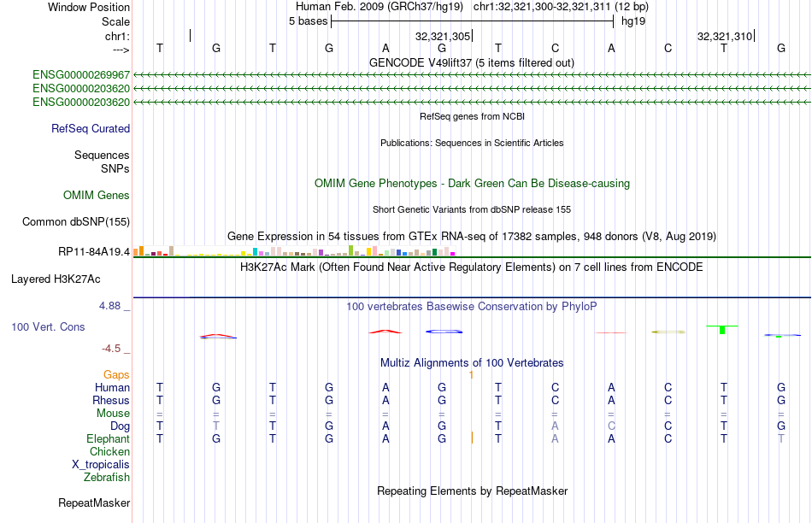The image size is (812, 523).
Task: Click 'Multiz Alignments of 100 Vertebrates' title
Action: coord(472,363)
